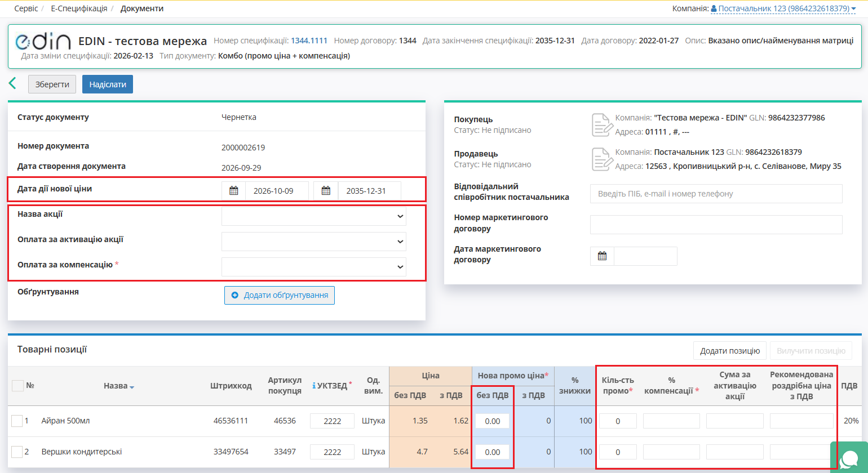Click the back arrow icon
The height and width of the screenshot is (473, 868).
12,84
